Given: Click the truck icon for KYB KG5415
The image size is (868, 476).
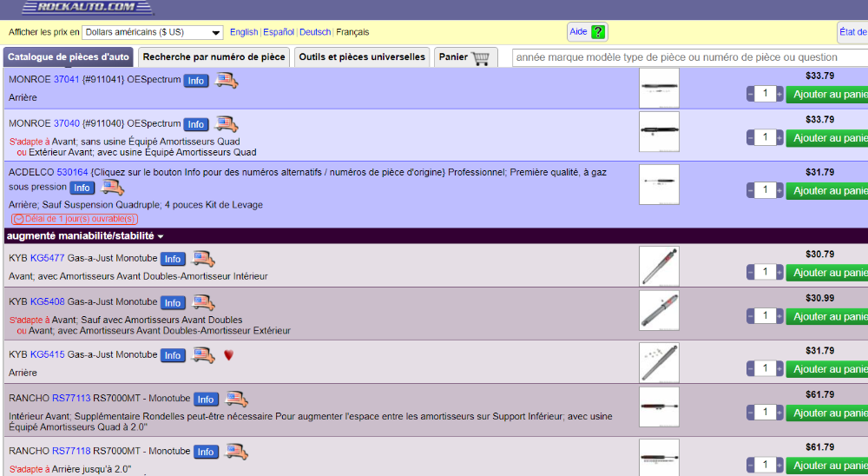Looking at the screenshot, I should coord(203,354).
